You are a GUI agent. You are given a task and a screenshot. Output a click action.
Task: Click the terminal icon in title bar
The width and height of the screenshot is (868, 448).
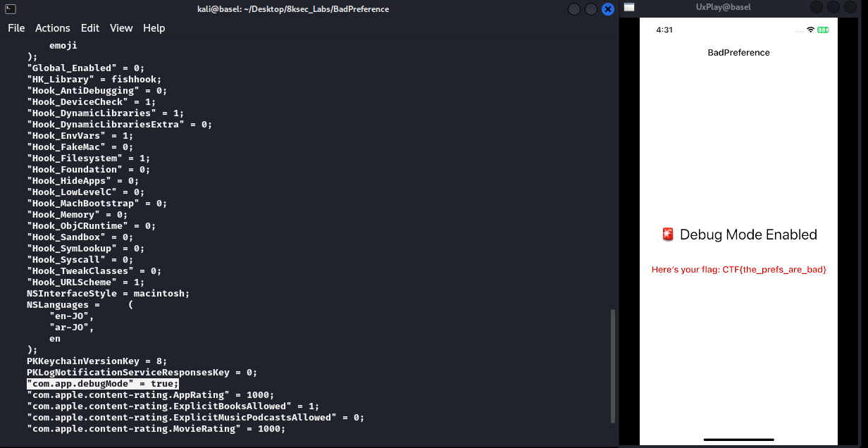coord(10,8)
